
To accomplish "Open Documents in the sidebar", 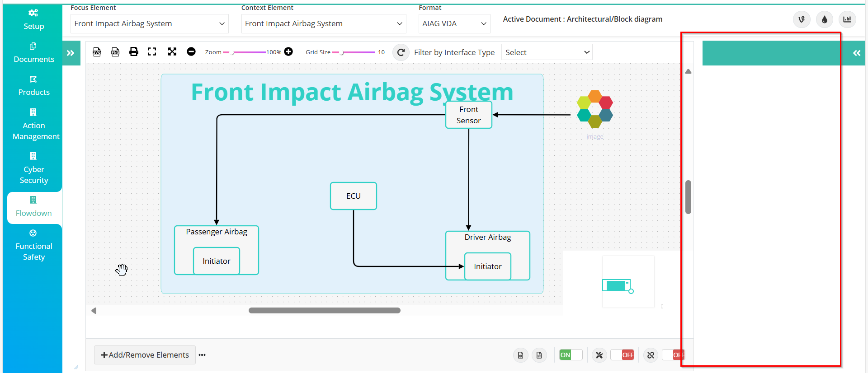I will pyautogui.click(x=34, y=53).
